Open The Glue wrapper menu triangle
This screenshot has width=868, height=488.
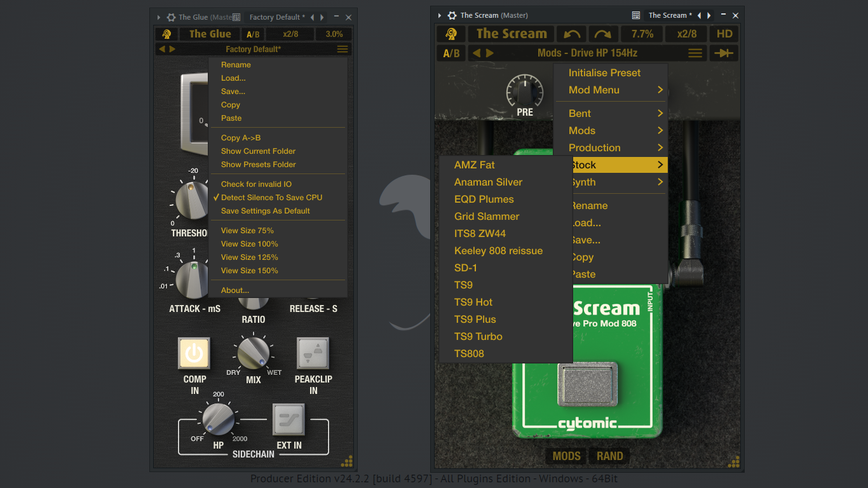[x=159, y=17]
